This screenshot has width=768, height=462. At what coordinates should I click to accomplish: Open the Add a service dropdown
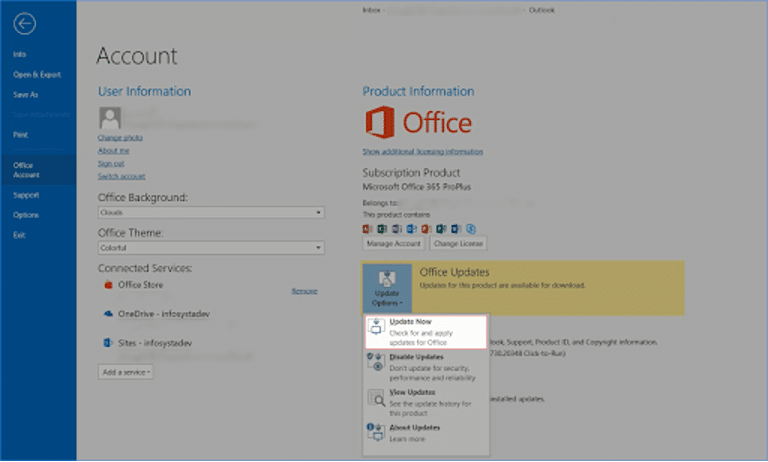point(125,372)
